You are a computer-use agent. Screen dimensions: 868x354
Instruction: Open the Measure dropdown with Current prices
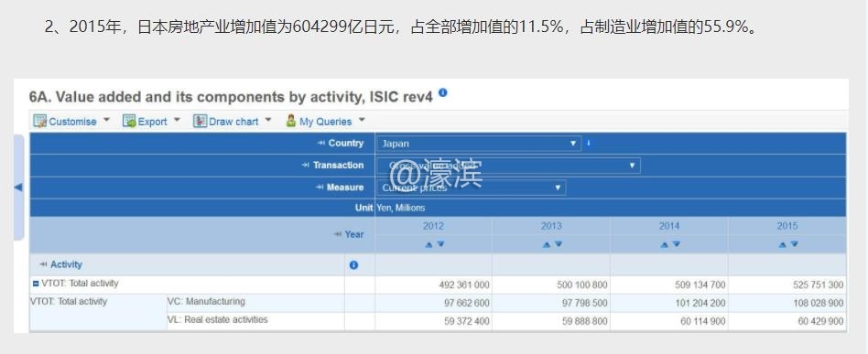[472, 188]
